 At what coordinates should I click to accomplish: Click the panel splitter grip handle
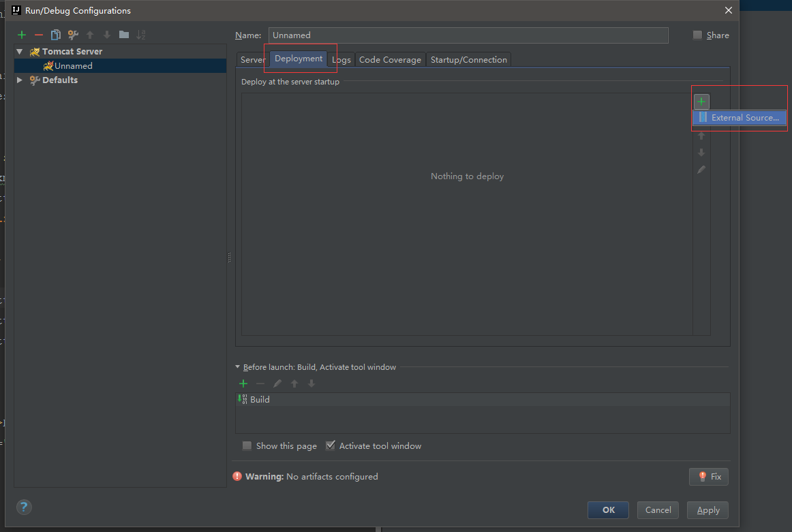click(x=229, y=258)
